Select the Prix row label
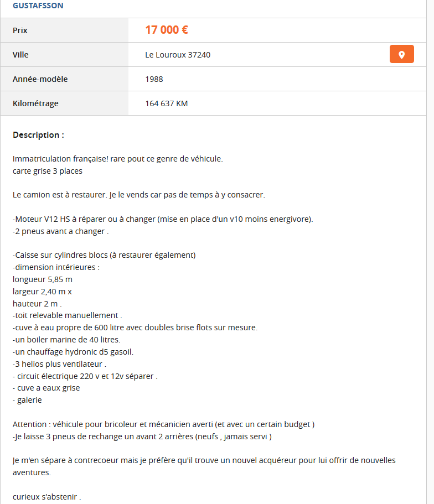The height and width of the screenshot is (504, 434). pyautogui.click(x=20, y=30)
